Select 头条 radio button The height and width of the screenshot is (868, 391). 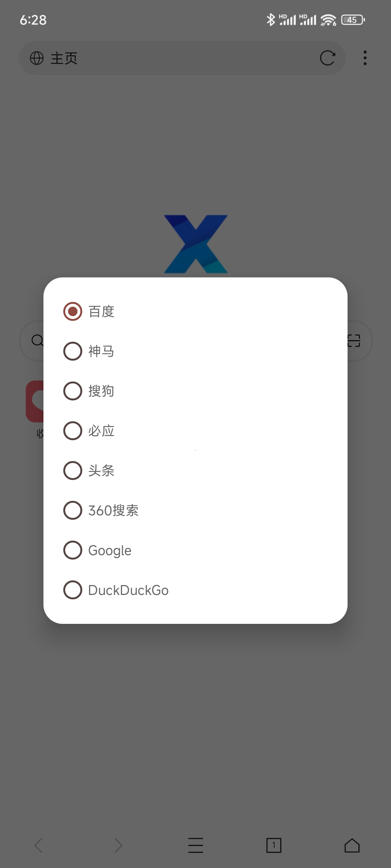(x=73, y=471)
